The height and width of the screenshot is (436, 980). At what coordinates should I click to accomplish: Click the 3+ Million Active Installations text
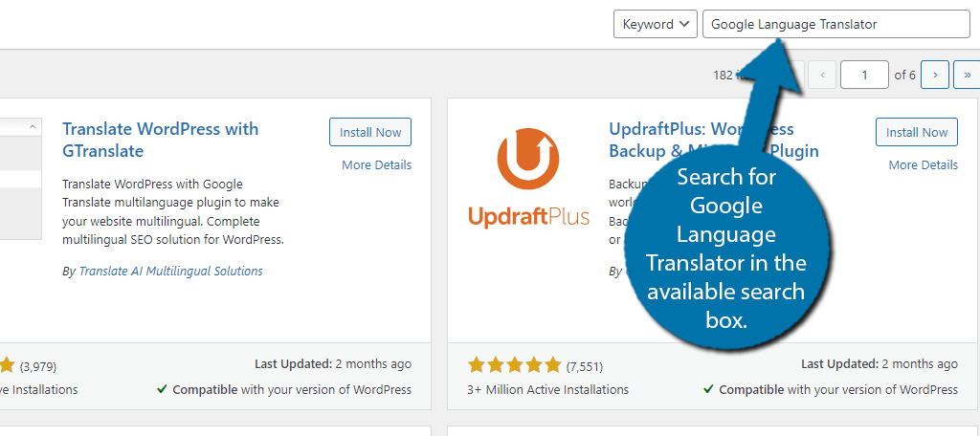coord(548,390)
